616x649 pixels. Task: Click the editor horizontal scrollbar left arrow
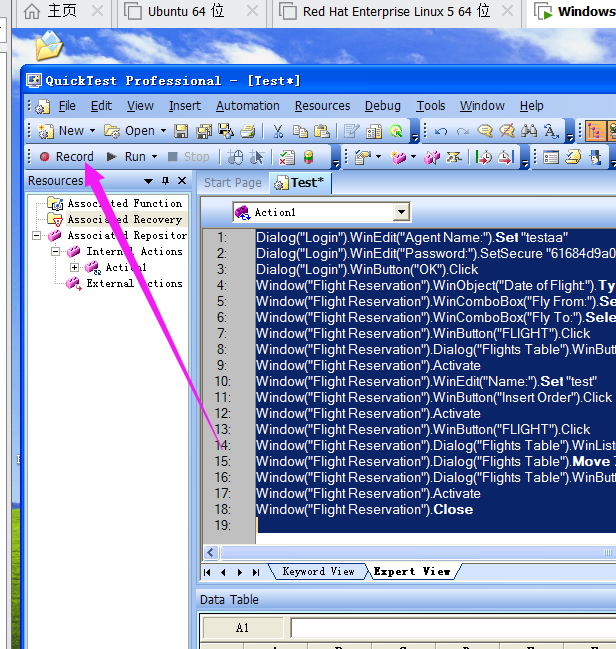(x=211, y=552)
